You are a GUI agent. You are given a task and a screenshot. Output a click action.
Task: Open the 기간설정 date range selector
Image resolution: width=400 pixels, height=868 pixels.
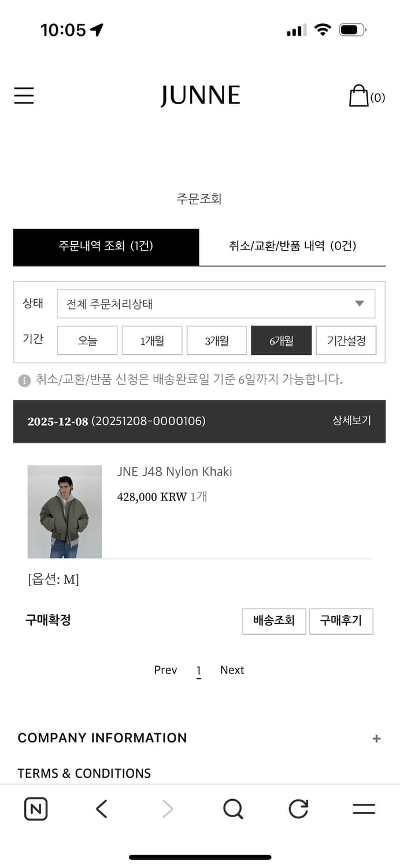(346, 340)
